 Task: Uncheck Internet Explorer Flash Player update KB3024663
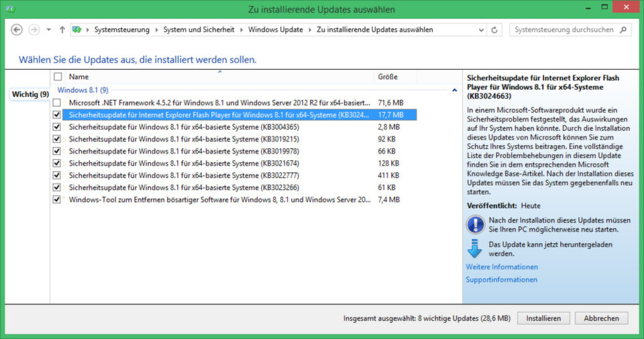[x=56, y=115]
